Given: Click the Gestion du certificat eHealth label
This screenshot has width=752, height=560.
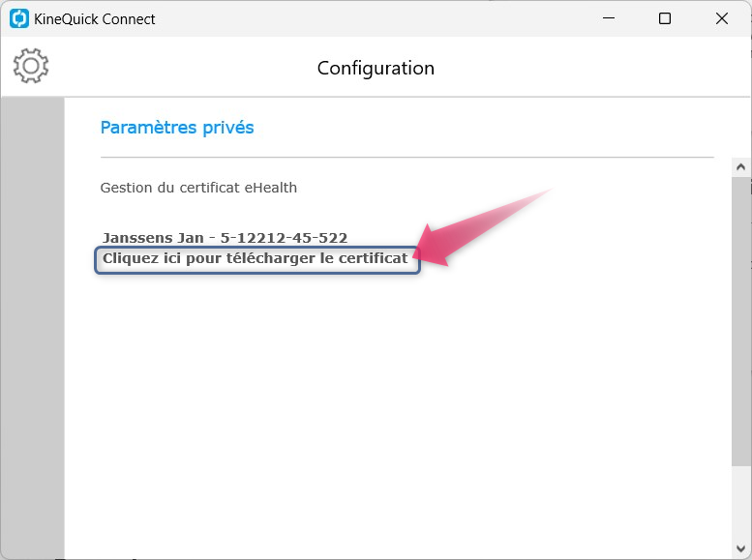Looking at the screenshot, I should [x=198, y=188].
